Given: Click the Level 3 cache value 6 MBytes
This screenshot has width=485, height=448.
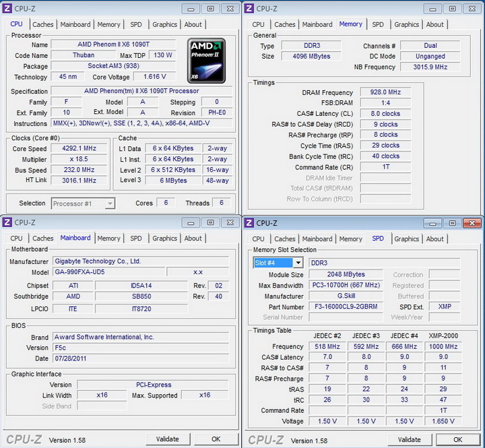Looking at the screenshot, I should coord(173,181).
